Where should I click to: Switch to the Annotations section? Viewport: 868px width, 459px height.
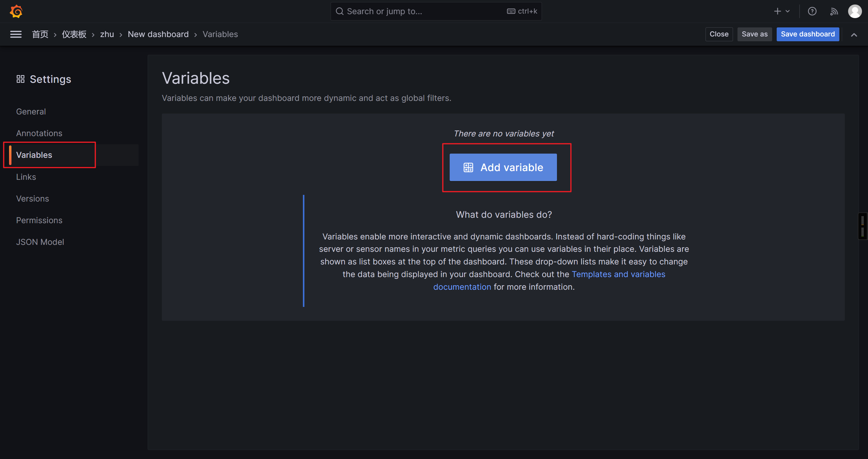tap(39, 133)
